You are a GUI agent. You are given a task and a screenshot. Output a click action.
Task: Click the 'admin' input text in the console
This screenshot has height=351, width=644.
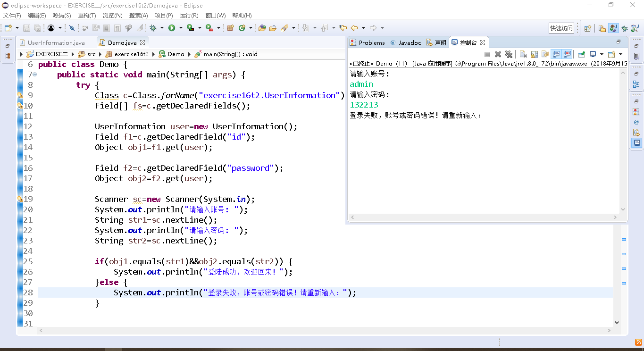pos(361,84)
